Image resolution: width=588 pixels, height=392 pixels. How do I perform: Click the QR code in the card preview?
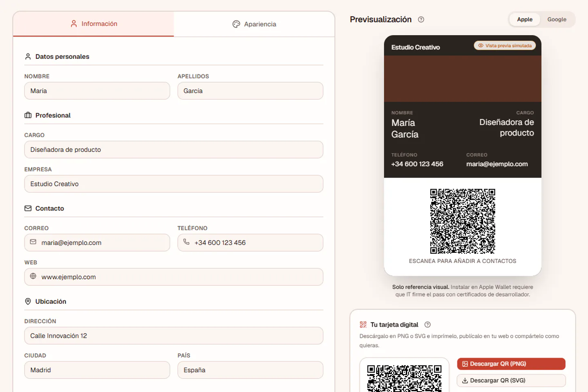point(463,221)
